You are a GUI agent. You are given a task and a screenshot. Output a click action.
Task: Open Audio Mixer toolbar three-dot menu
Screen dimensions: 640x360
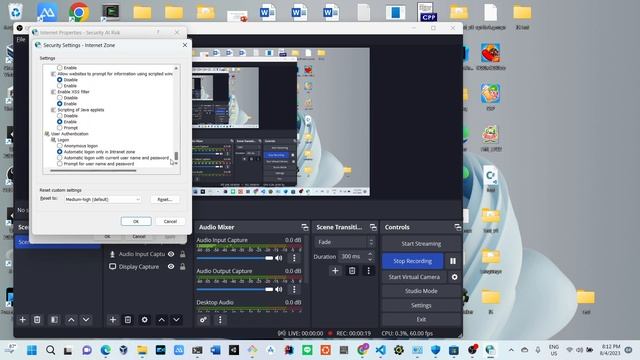click(x=220, y=320)
